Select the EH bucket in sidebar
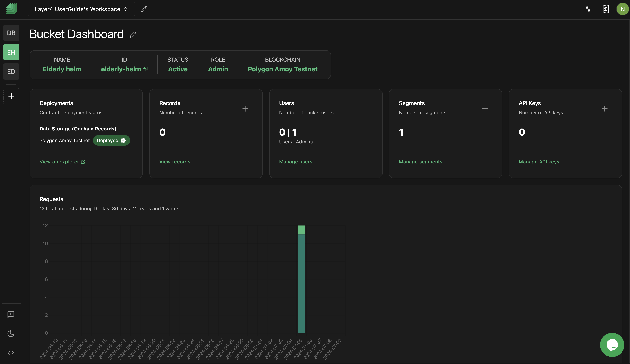 11,52
